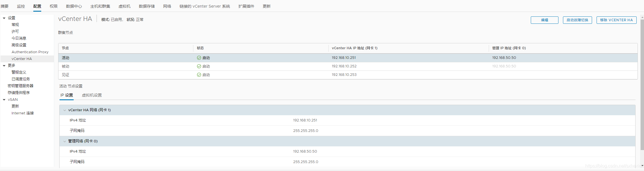Open the 主机和群集 tab

(x=100, y=6)
